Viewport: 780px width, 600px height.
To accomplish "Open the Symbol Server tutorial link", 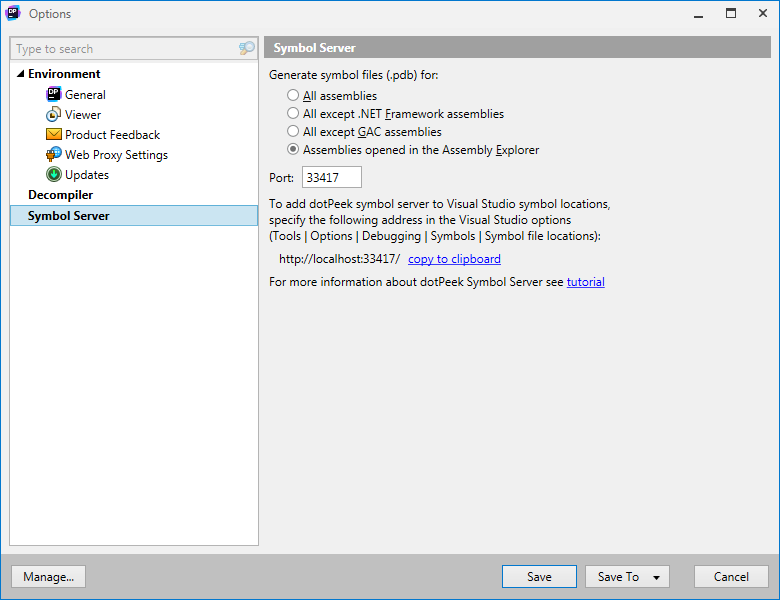I will pyautogui.click(x=585, y=282).
